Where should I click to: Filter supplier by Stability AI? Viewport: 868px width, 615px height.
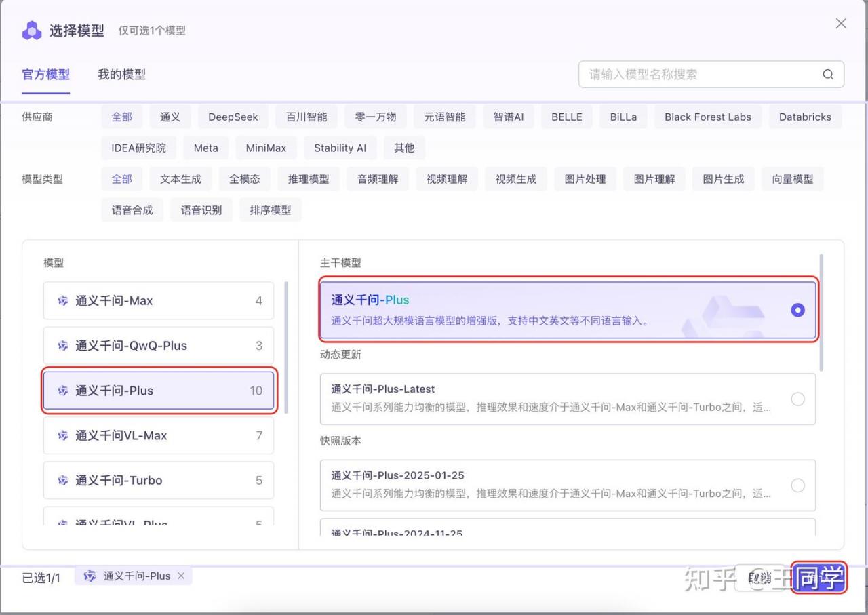[x=340, y=148]
